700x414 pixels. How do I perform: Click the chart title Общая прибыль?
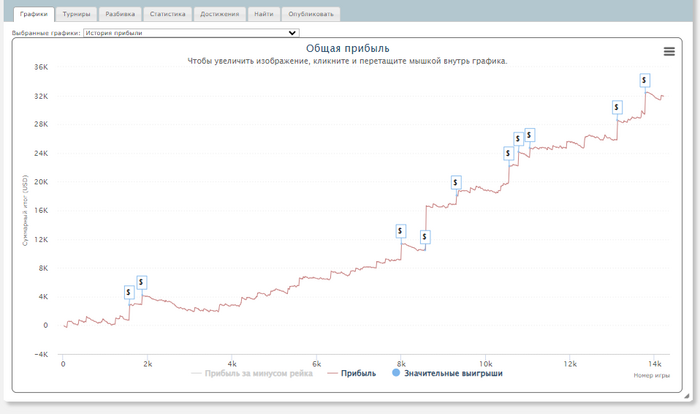click(347, 48)
